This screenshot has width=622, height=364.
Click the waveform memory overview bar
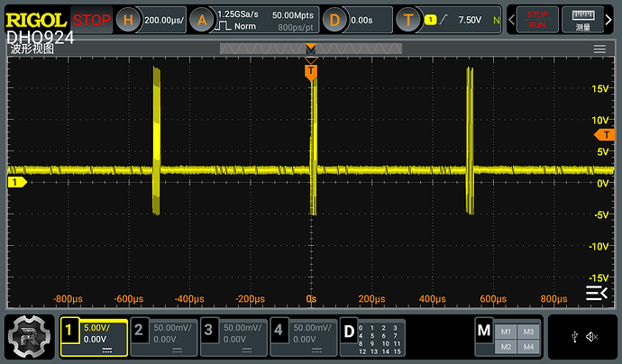tap(311, 49)
